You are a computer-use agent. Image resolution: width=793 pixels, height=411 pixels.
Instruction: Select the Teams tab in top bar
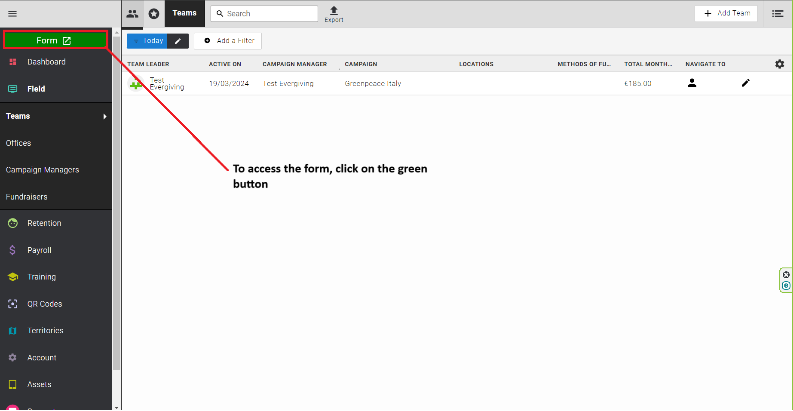click(x=185, y=14)
